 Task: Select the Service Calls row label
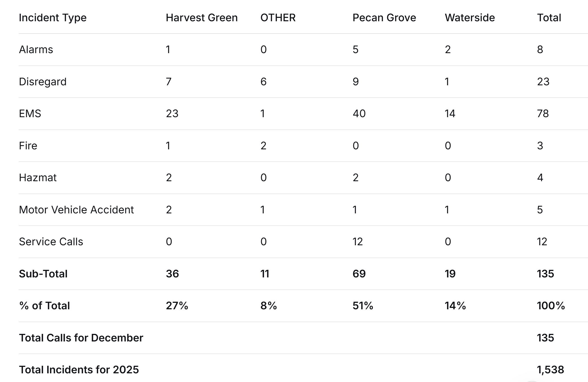coord(51,242)
